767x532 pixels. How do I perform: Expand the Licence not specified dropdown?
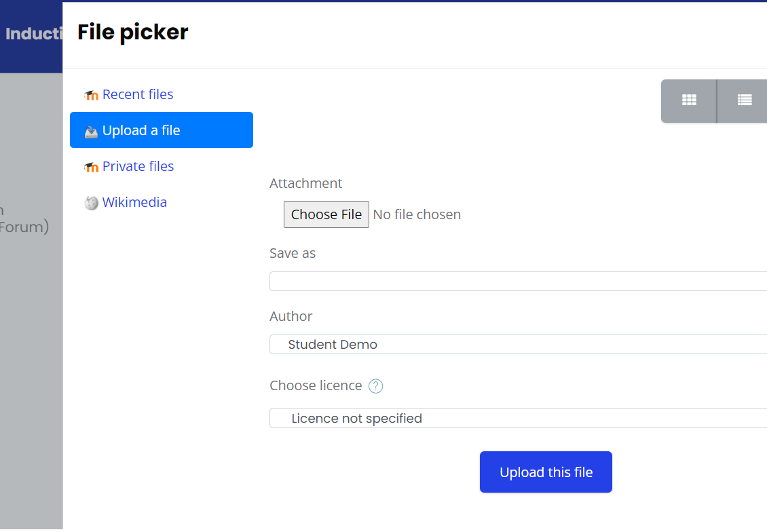(518, 419)
